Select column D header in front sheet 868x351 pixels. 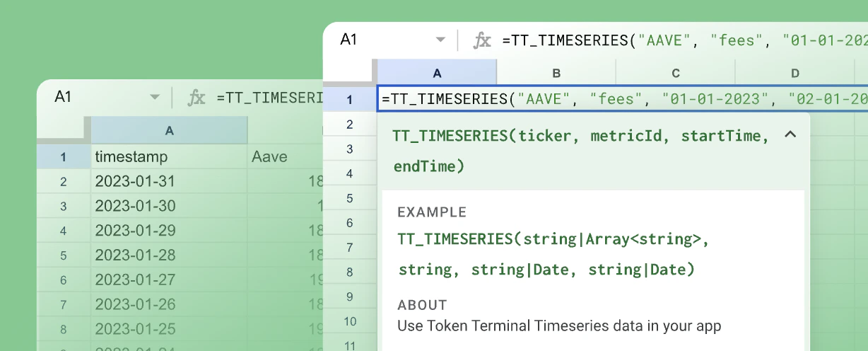[795, 73]
